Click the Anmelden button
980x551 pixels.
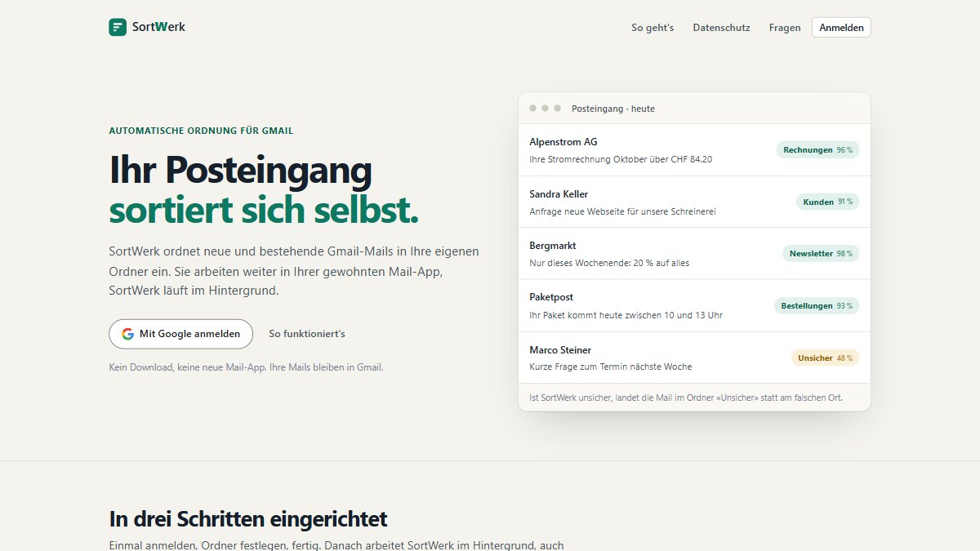(x=841, y=27)
